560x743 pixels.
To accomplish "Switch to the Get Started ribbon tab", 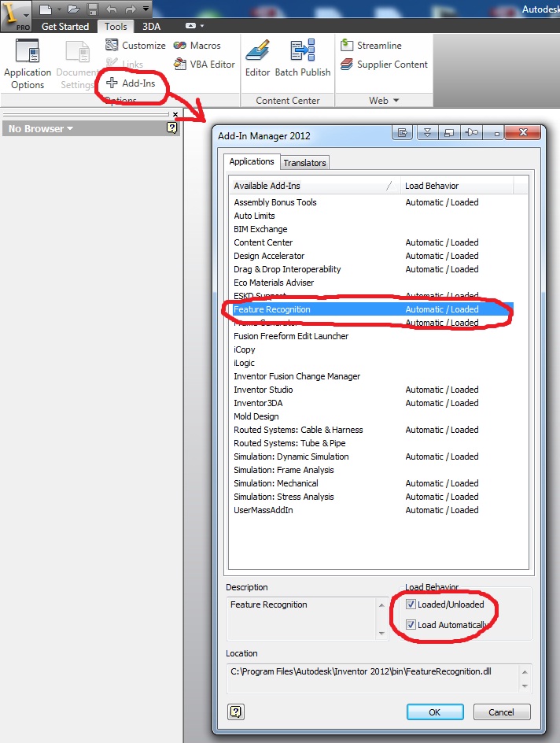I will pos(64,27).
